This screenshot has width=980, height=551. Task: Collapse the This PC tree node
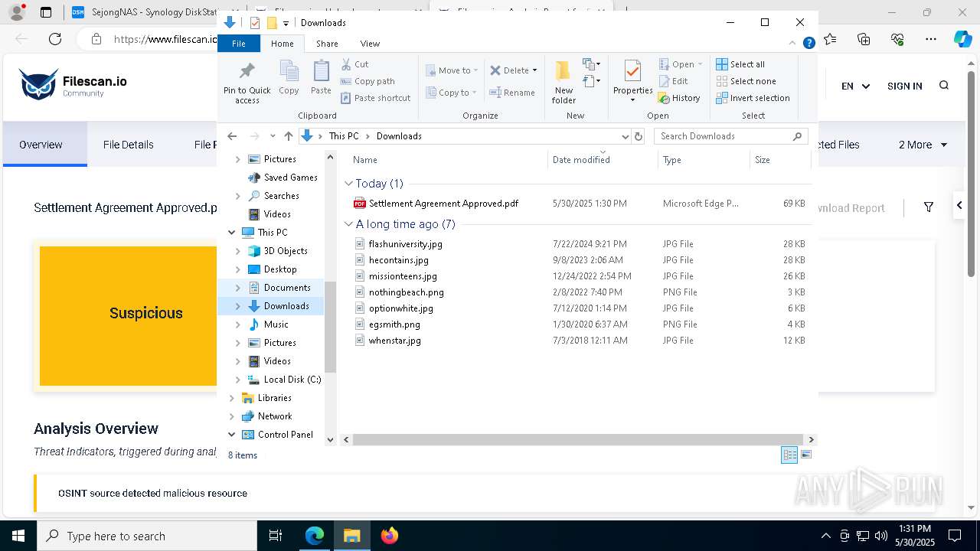pos(231,233)
